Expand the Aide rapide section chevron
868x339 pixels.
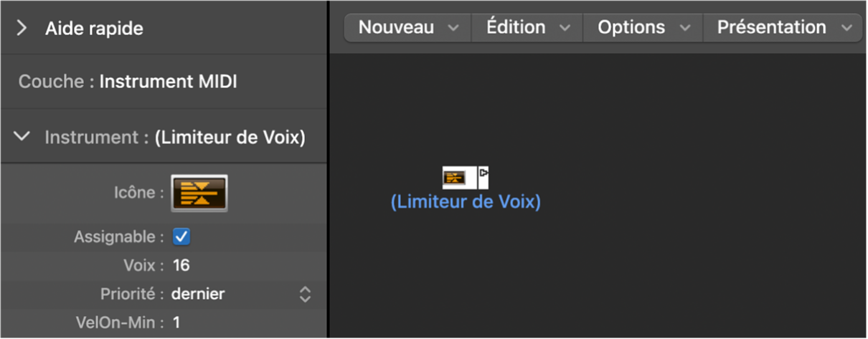coord(22,29)
